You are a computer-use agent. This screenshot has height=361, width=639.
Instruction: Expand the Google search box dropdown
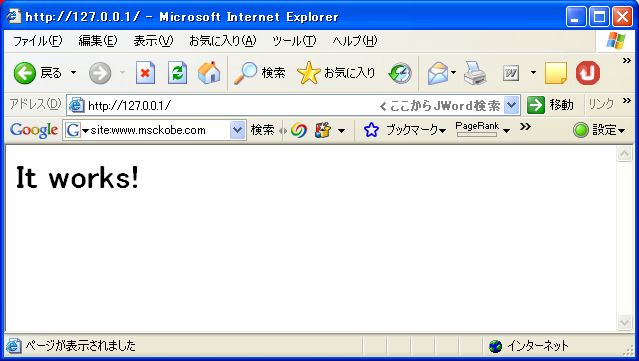(238, 130)
